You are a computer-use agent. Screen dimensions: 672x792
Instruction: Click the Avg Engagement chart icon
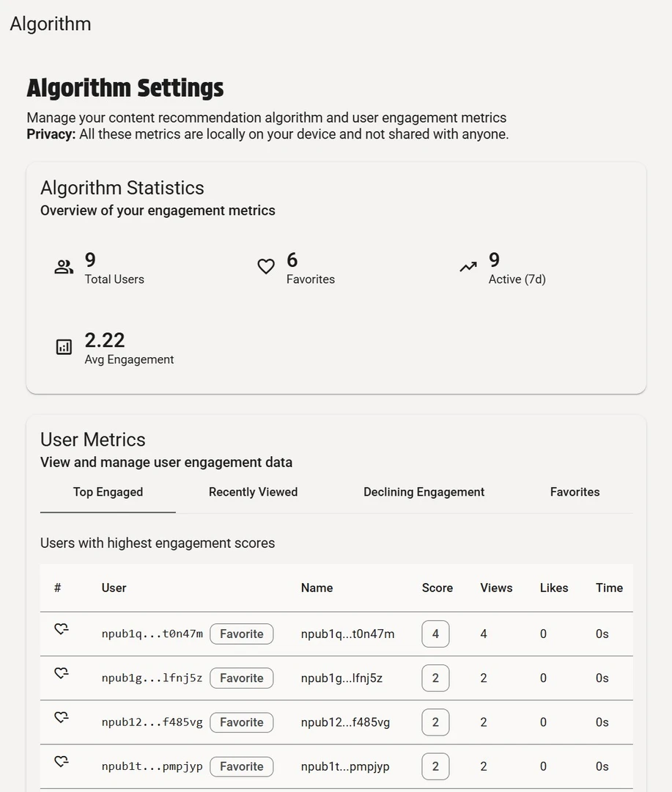[x=64, y=347]
